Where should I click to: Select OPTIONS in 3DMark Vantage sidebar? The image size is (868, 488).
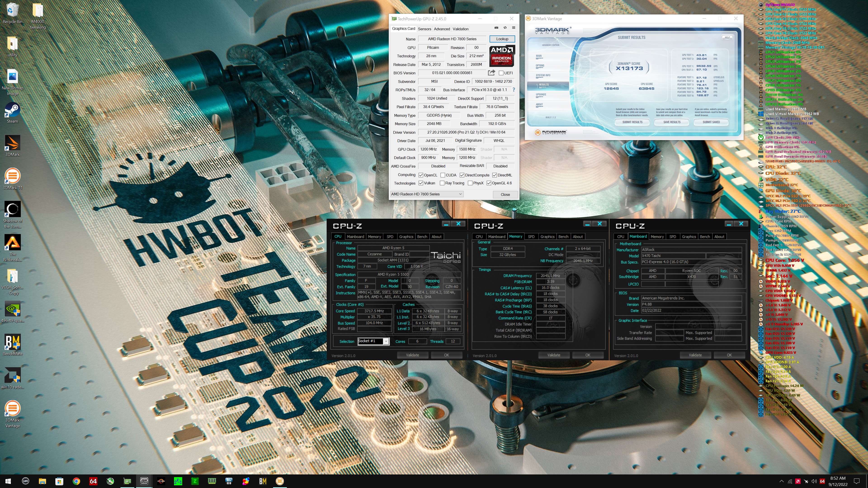point(540,66)
